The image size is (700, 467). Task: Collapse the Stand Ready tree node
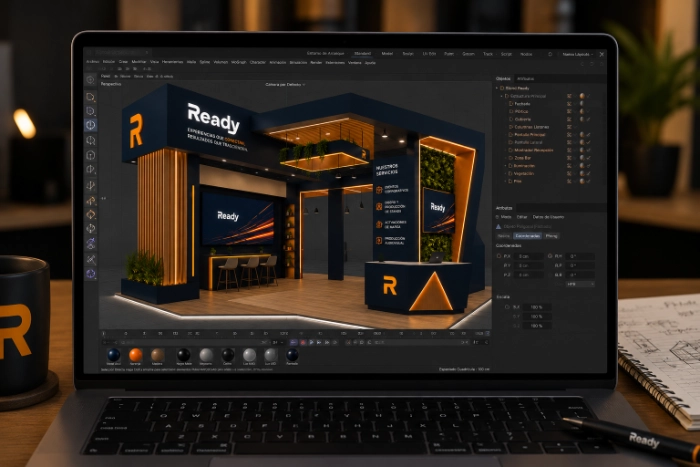(497, 88)
